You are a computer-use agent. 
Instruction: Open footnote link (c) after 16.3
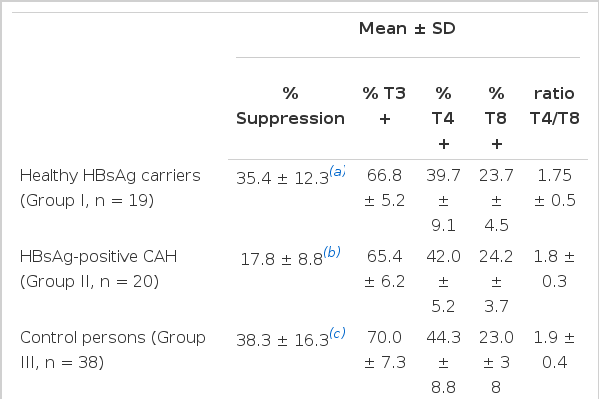tap(337, 333)
